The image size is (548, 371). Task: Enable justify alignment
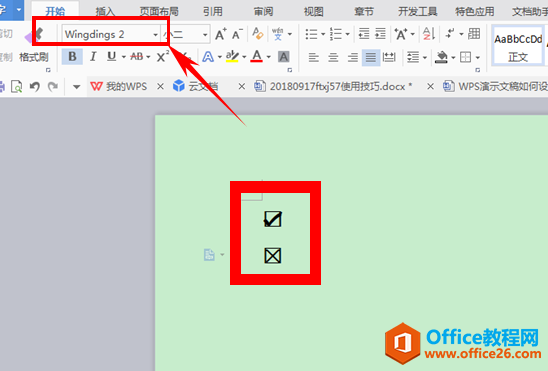coord(371,57)
